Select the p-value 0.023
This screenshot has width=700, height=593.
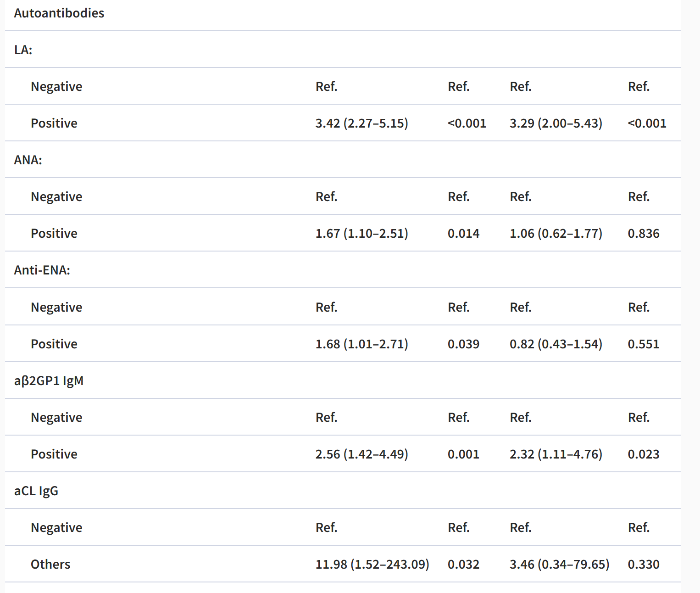644,454
